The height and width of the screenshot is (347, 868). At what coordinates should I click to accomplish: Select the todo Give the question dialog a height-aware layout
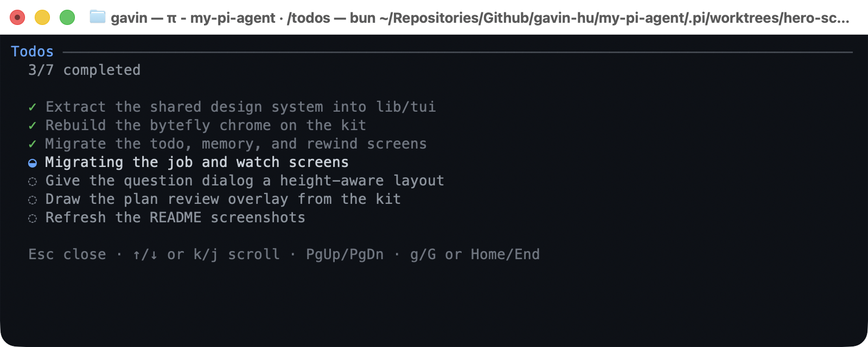(x=245, y=181)
